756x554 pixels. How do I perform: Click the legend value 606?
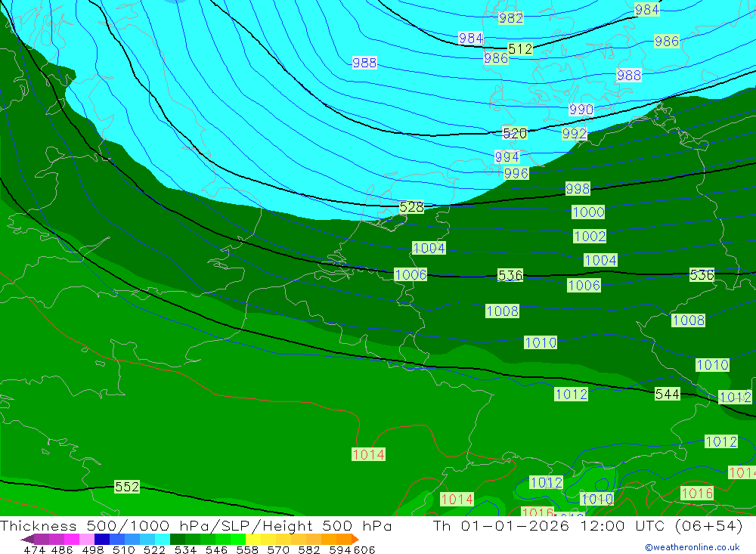coord(364,549)
